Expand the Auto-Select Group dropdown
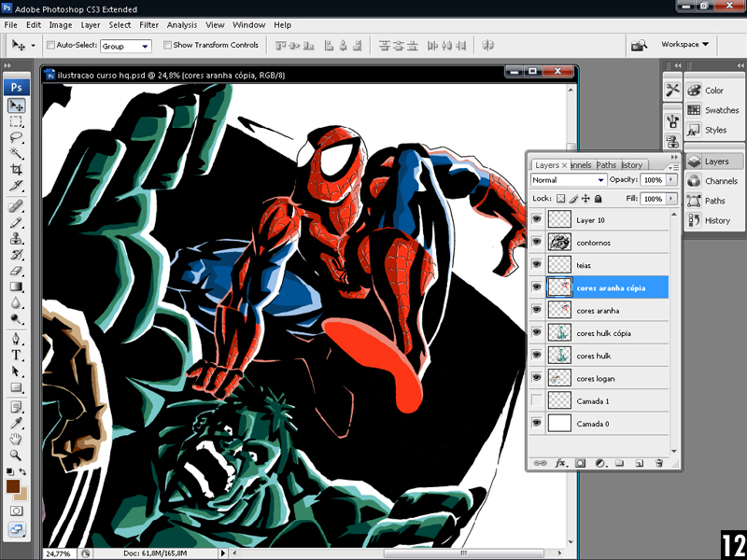This screenshot has width=747, height=560. click(125, 46)
